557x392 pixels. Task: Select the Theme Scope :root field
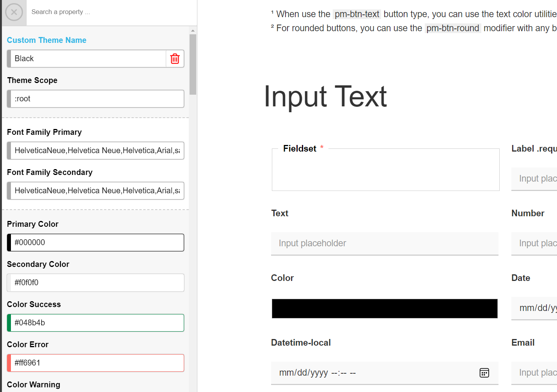coord(95,99)
